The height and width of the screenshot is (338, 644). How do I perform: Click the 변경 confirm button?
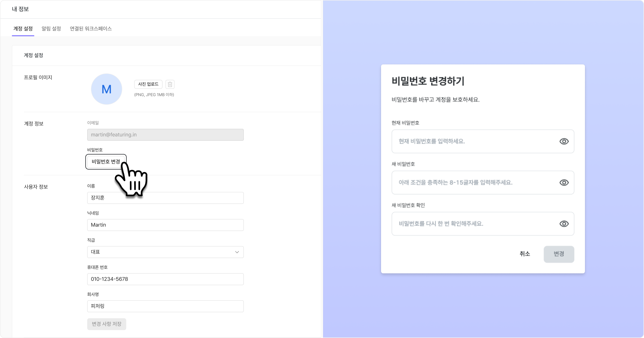pos(559,254)
